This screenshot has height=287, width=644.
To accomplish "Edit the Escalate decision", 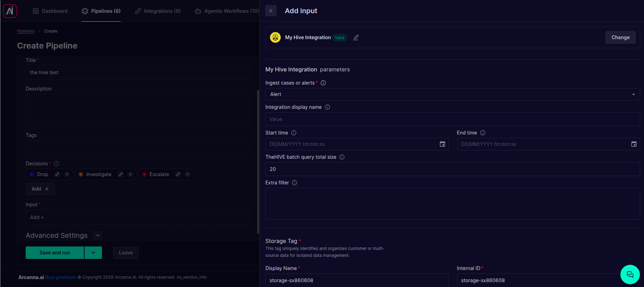I will pos(178,174).
